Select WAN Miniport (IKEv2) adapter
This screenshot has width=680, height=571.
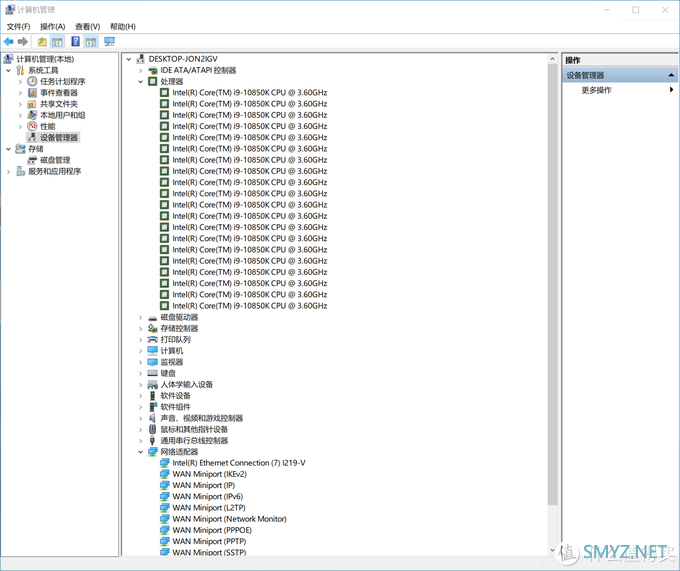coord(209,474)
